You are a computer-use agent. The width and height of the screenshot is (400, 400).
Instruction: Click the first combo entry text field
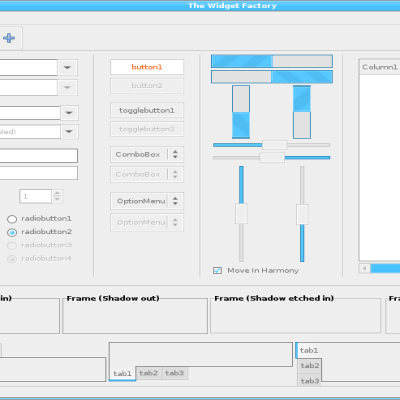(x=28, y=68)
